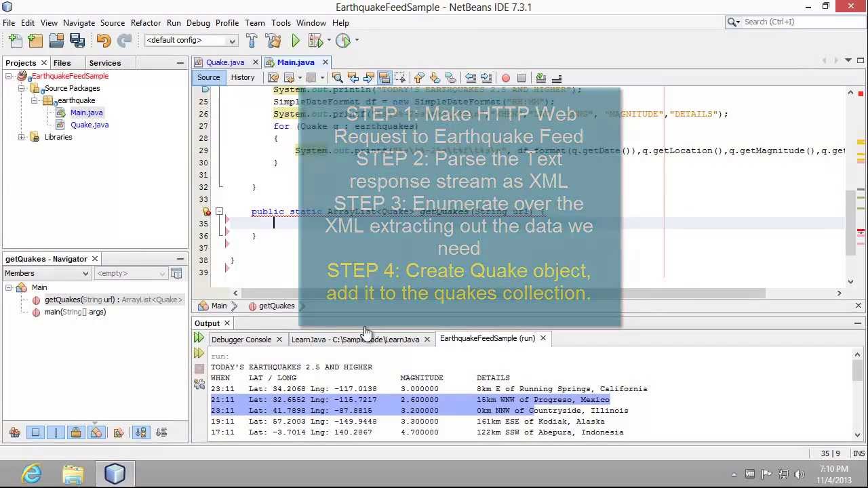Stop macro recording square icon

[x=521, y=78]
